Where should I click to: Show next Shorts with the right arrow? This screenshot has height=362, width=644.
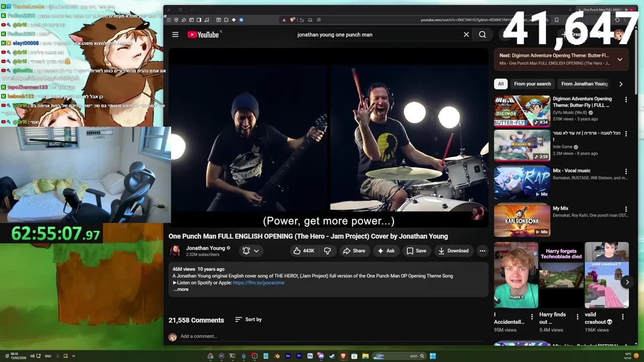click(627, 282)
